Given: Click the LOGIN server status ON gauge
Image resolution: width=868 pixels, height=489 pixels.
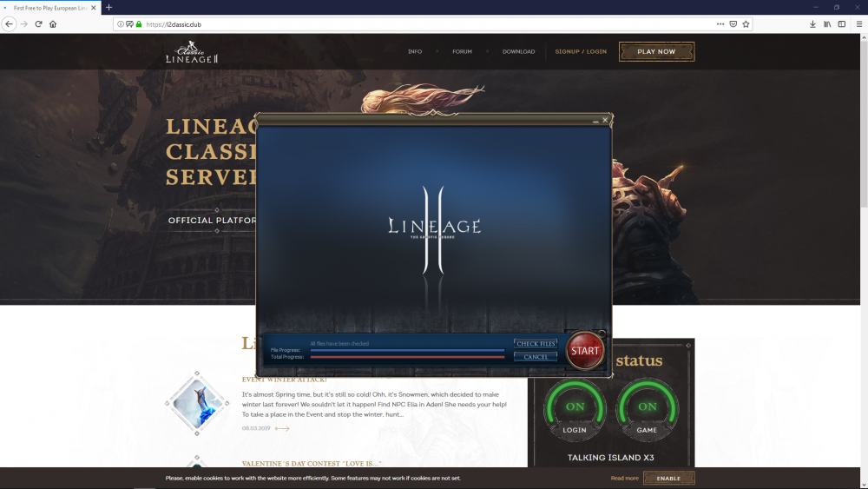Looking at the screenshot, I should coord(574,410).
